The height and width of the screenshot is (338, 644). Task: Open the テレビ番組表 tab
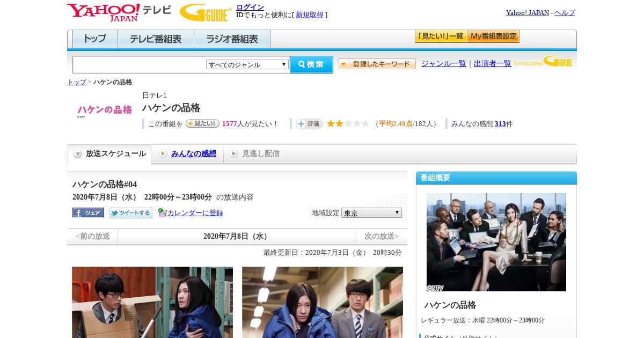[x=156, y=39]
